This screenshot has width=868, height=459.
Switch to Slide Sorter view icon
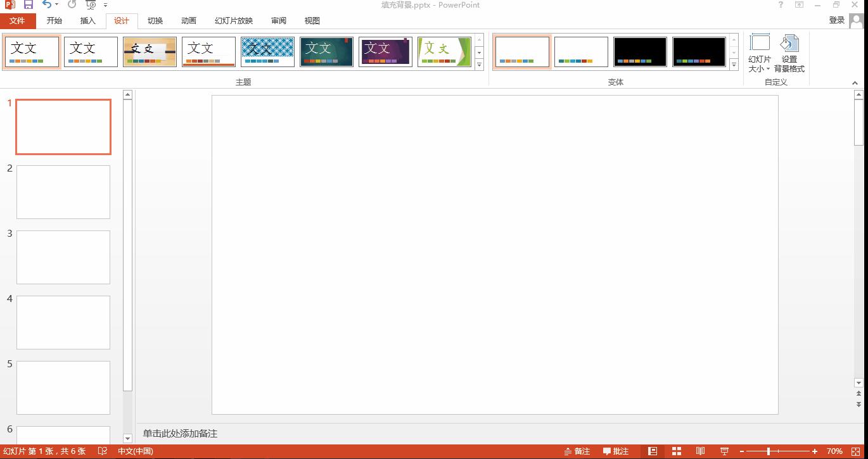677,451
